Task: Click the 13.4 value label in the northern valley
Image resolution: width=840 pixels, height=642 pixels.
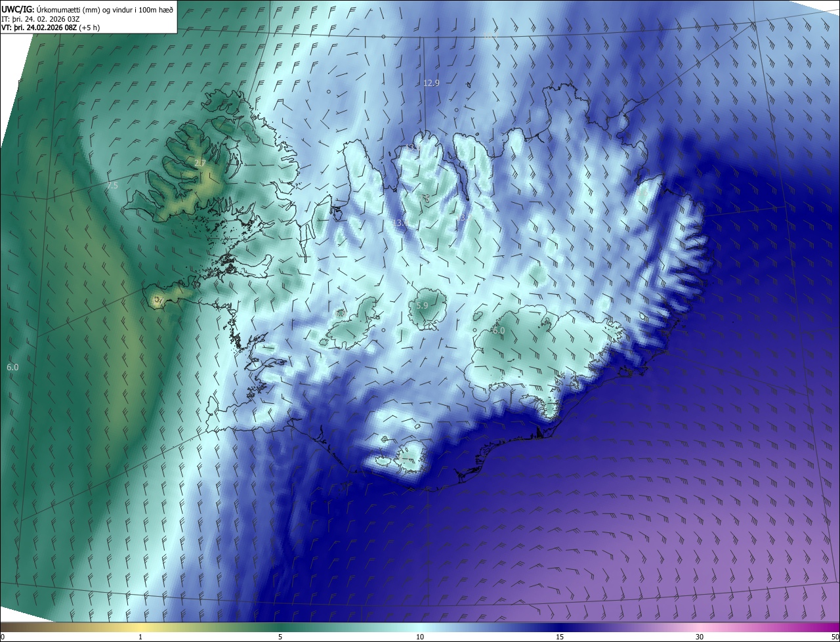Action: coord(400,223)
